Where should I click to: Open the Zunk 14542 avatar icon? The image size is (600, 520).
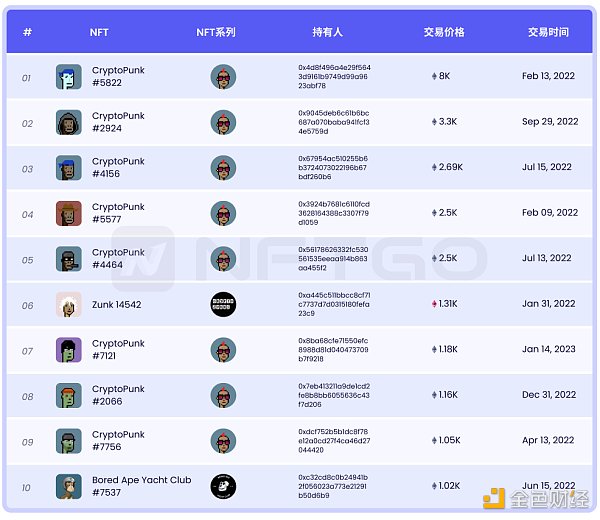coord(69,305)
